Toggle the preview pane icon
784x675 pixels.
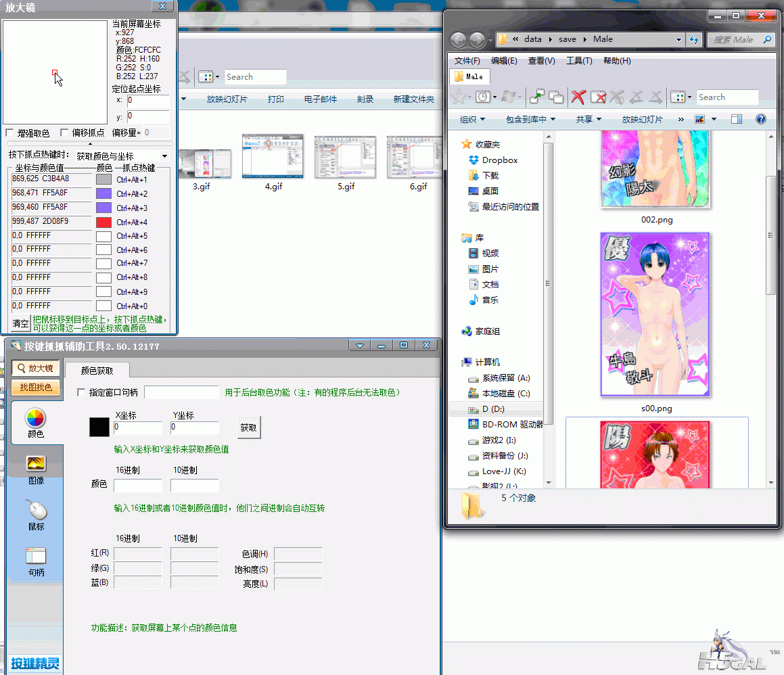pos(737,119)
